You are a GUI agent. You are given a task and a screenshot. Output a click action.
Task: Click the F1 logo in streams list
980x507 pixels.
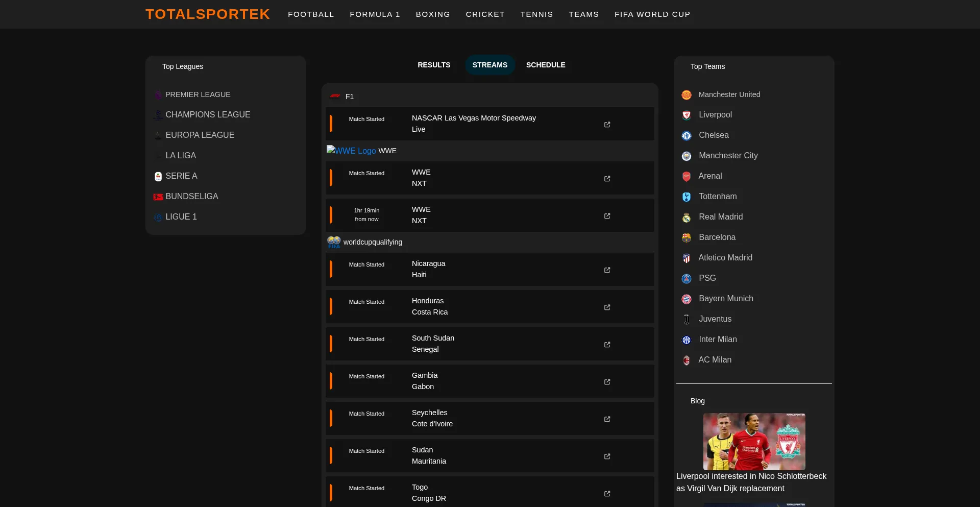[335, 96]
